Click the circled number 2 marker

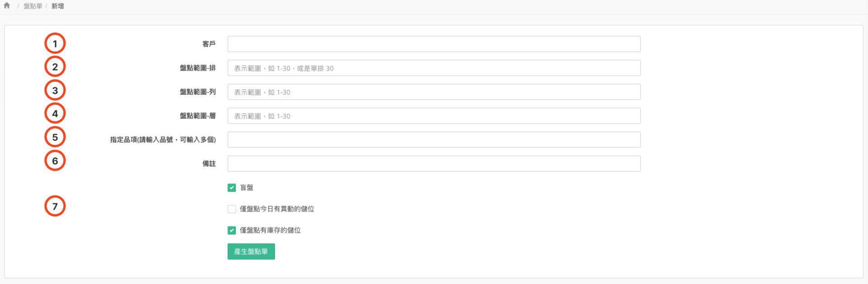click(x=55, y=67)
